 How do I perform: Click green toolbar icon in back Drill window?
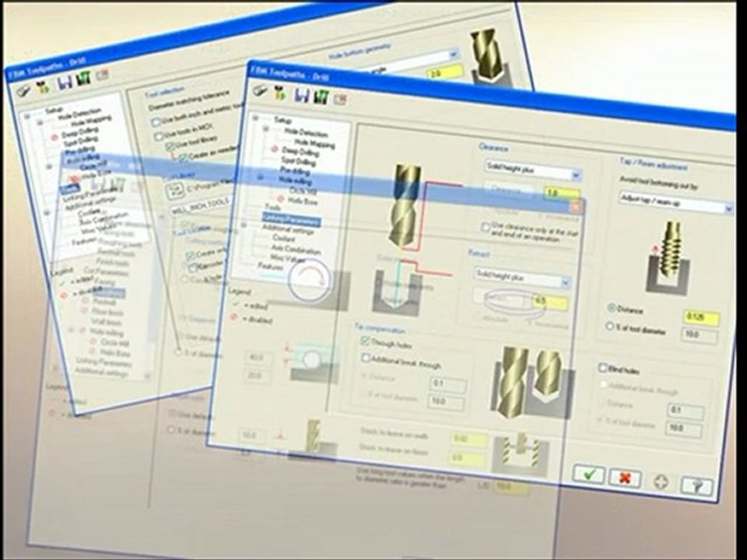tap(83, 79)
